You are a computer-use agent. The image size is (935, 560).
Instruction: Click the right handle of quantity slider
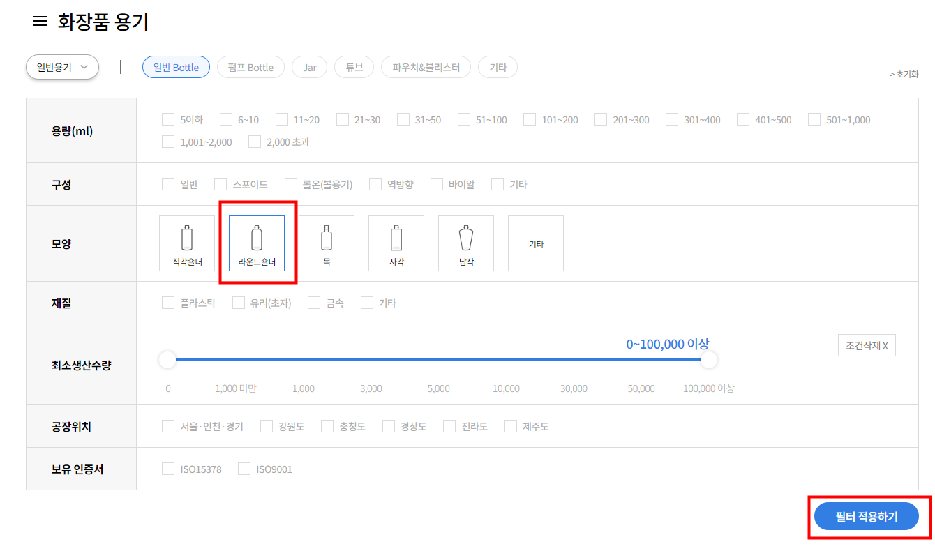point(709,360)
